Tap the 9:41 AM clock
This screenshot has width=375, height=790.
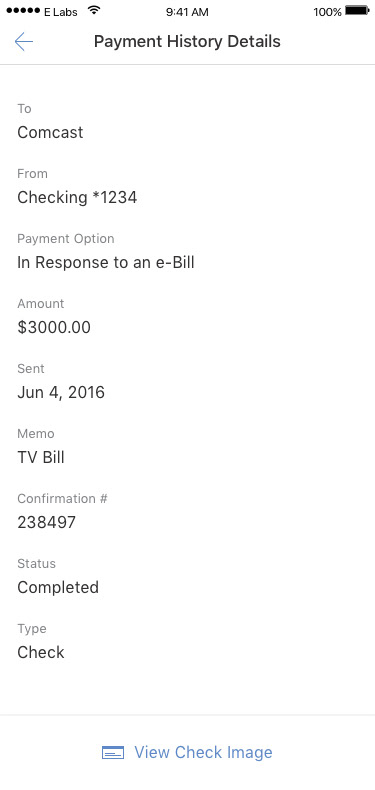click(x=187, y=12)
